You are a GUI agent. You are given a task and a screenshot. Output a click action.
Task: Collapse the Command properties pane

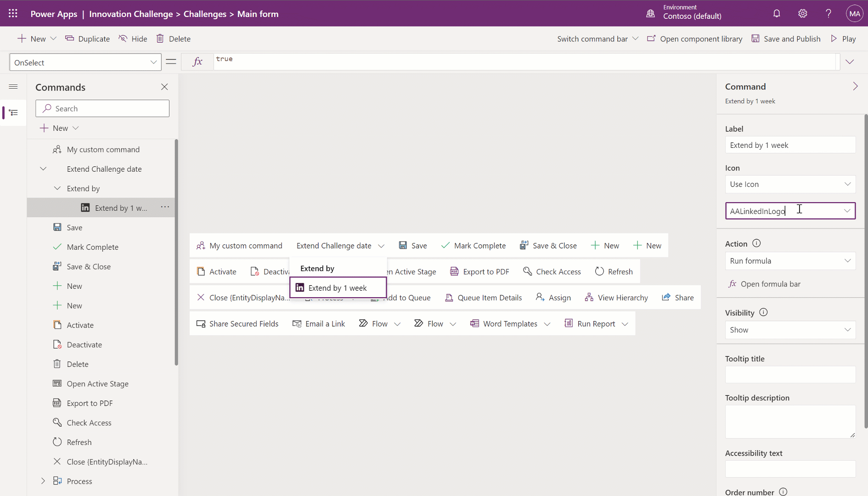click(x=855, y=86)
